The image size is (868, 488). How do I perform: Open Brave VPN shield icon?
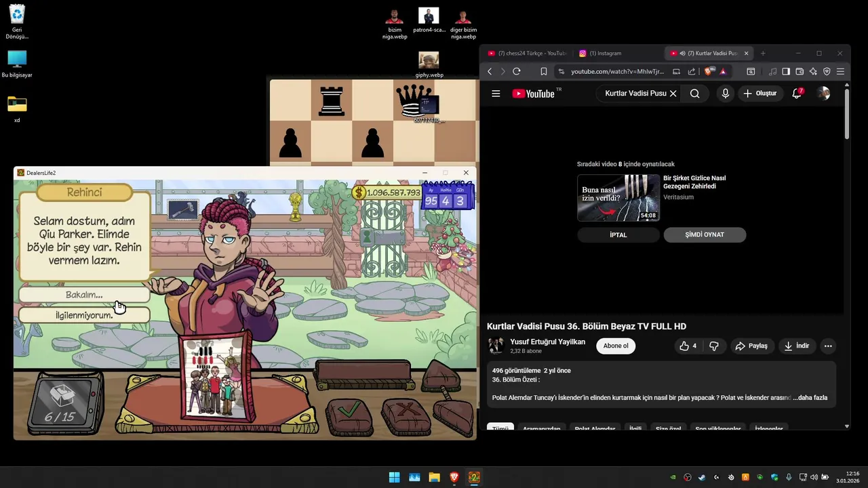[x=827, y=71]
